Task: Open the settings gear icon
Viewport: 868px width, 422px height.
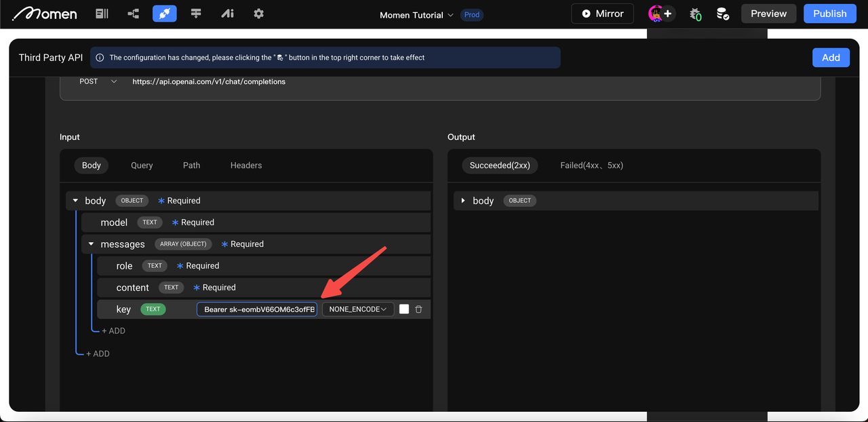Action: (258, 14)
